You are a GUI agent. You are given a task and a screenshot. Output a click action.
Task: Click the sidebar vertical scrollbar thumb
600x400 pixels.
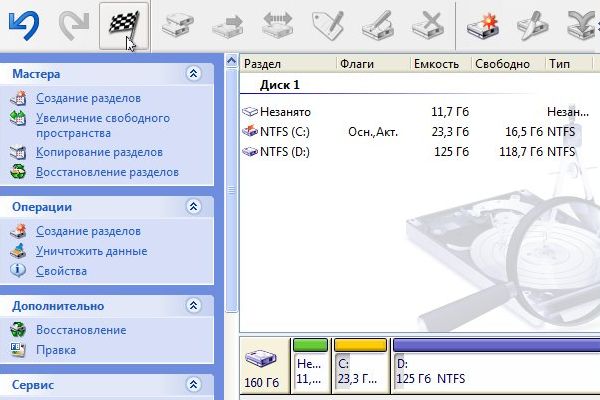click(232, 190)
